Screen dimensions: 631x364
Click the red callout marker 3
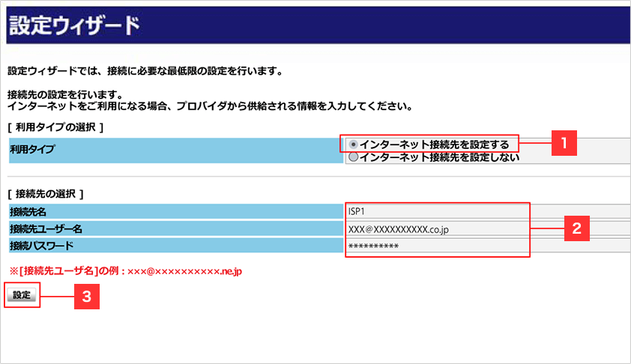pyautogui.click(x=86, y=296)
